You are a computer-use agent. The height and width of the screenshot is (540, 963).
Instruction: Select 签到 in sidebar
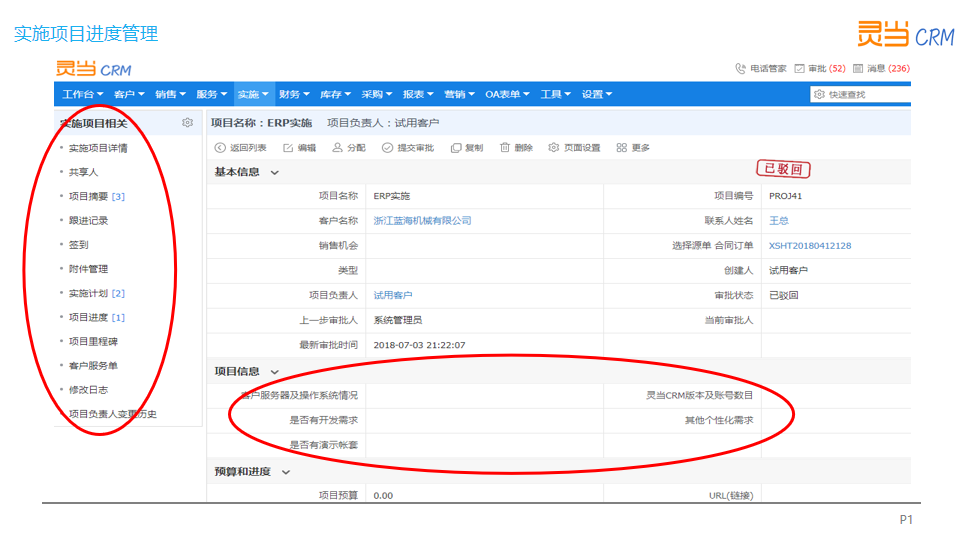tap(79, 245)
